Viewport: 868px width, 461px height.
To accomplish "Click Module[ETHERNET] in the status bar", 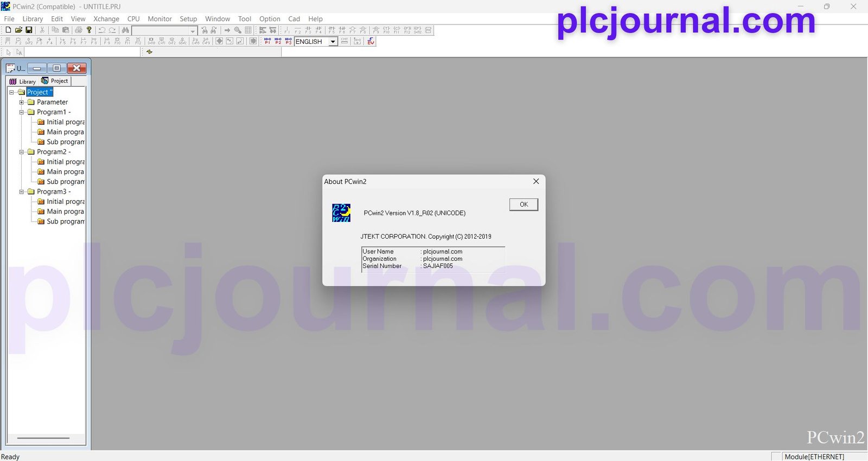I will pyautogui.click(x=814, y=457).
